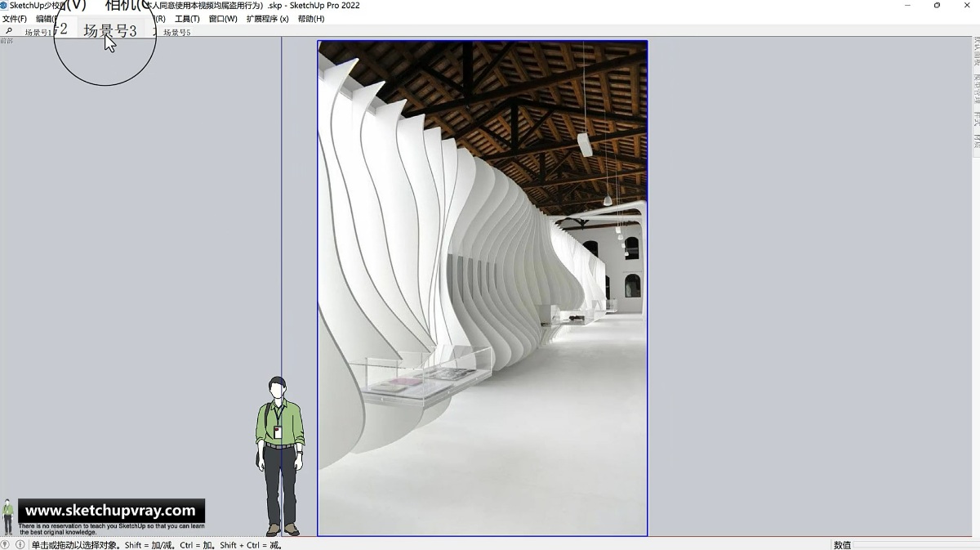
Task: Switch to the 场景号1 scene tab
Action: point(39,33)
